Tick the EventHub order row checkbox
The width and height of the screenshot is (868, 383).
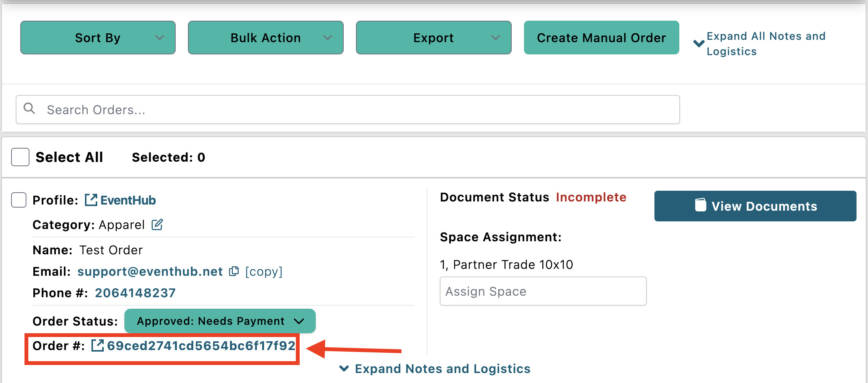19,200
